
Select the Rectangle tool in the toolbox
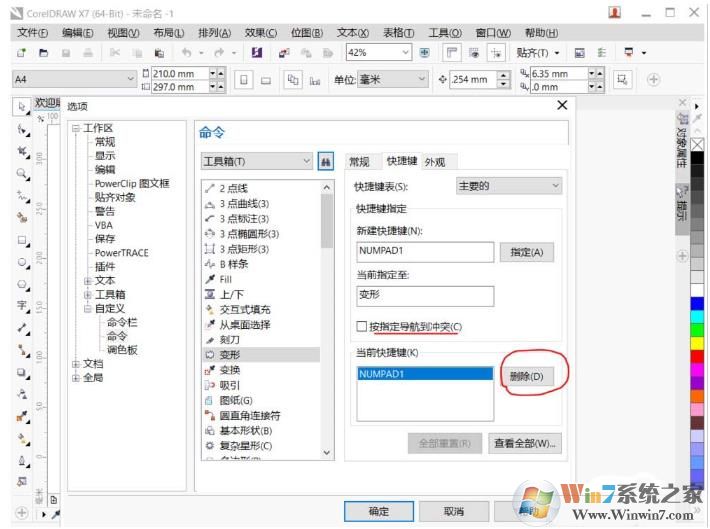point(23,240)
